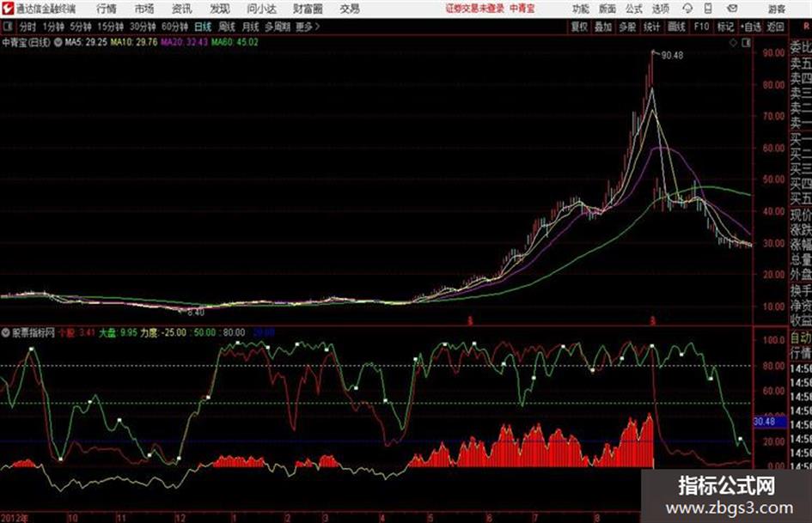This screenshot has height=523, width=812.
Task: Switch to 60分钟 period
Action: click(174, 27)
